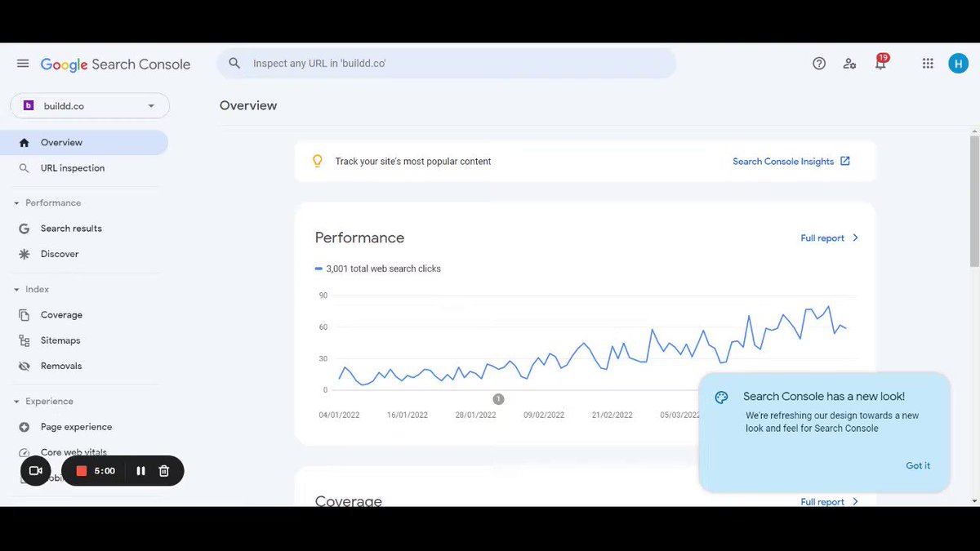Screen dimensions: 980x551
Task: Click the annotation marker 1 on chart
Action: pos(498,399)
